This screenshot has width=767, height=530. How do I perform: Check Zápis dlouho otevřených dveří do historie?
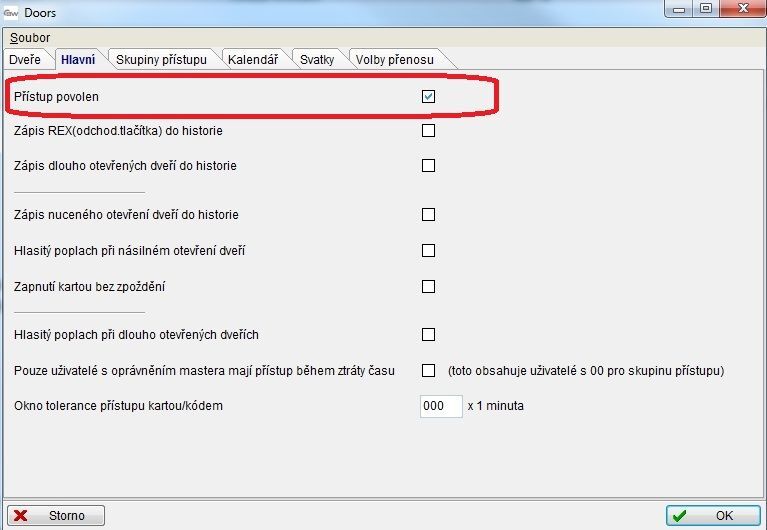coord(428,166)
